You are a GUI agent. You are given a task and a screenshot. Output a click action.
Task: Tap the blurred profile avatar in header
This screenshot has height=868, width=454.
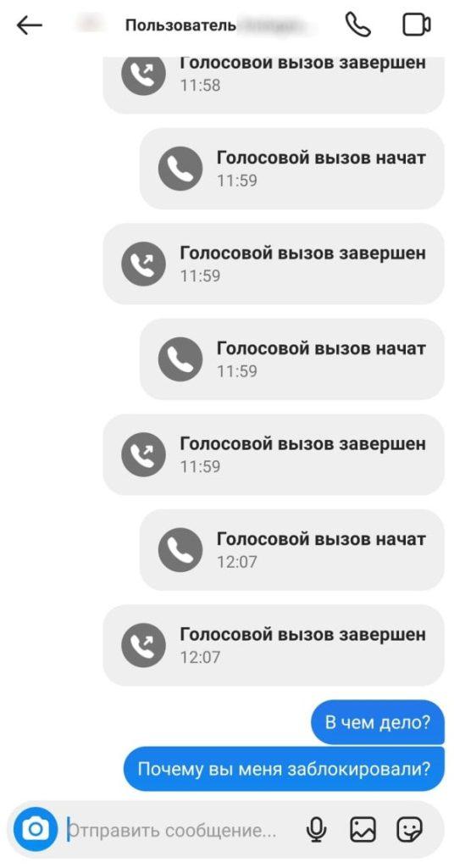[x=91, y=25]
